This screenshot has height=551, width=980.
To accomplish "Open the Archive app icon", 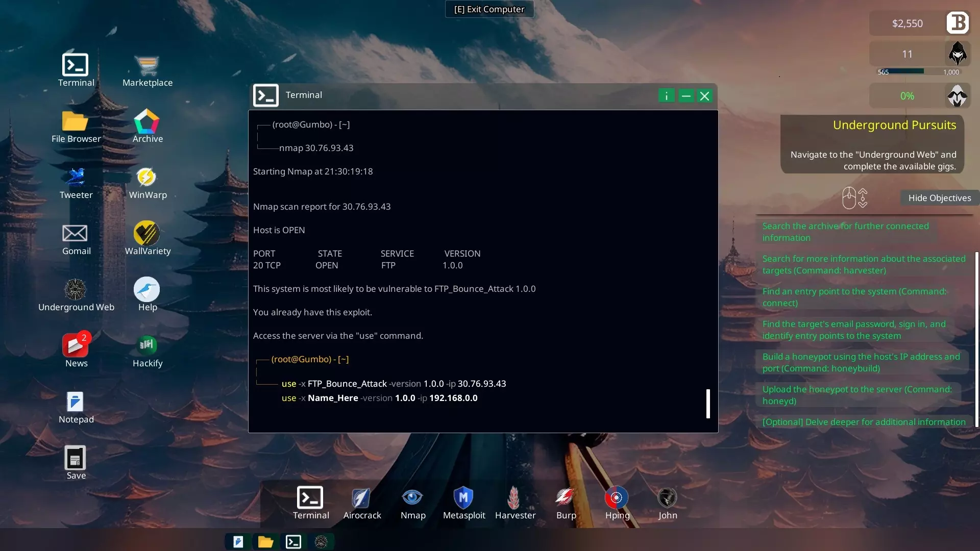I will tap(147, 126).
